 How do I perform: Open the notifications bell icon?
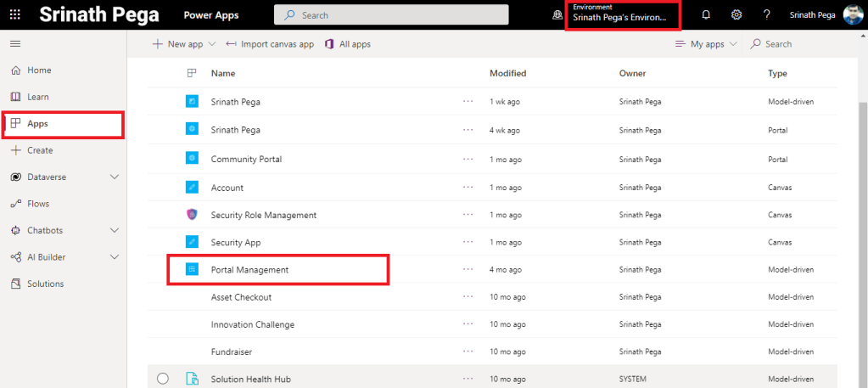pyautogui.click(x=706, y=14)
